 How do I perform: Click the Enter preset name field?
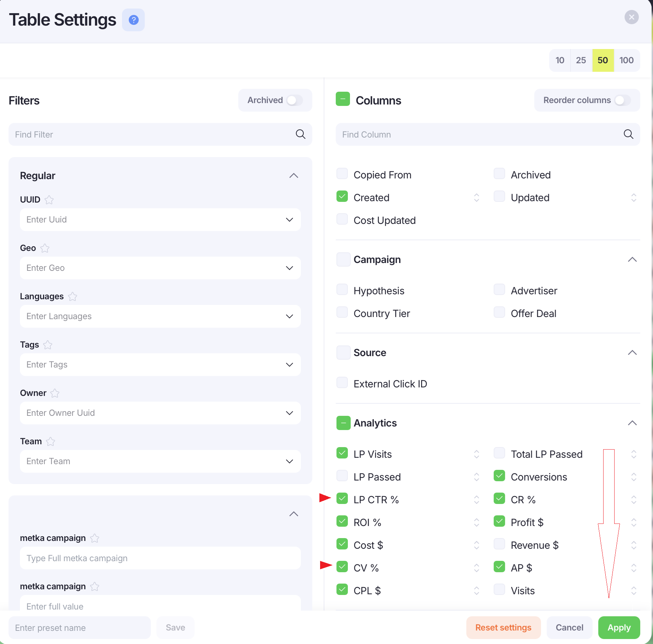[80, 628]
